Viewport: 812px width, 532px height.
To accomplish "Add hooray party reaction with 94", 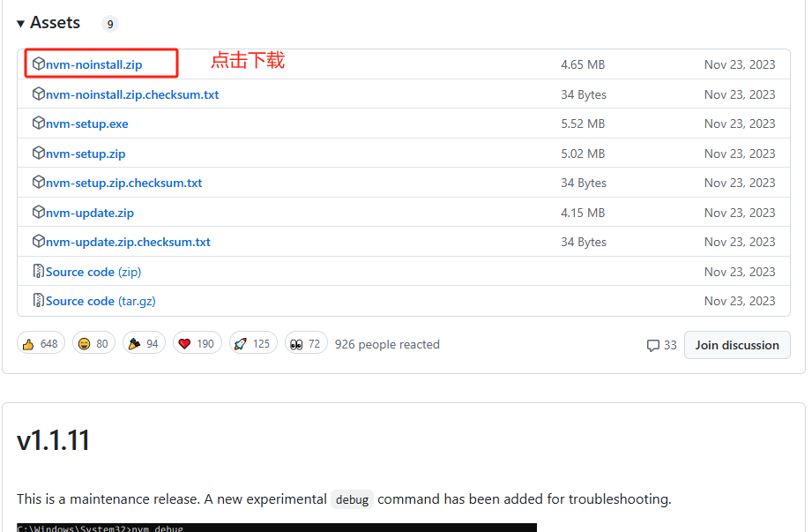I will [x=144, y=343].
